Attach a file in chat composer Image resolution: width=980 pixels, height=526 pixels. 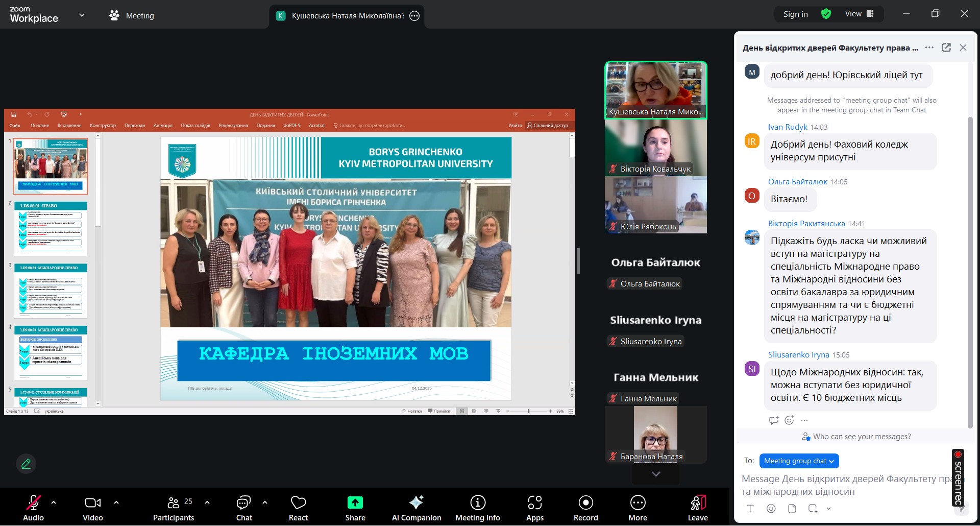tap(792, 509)
